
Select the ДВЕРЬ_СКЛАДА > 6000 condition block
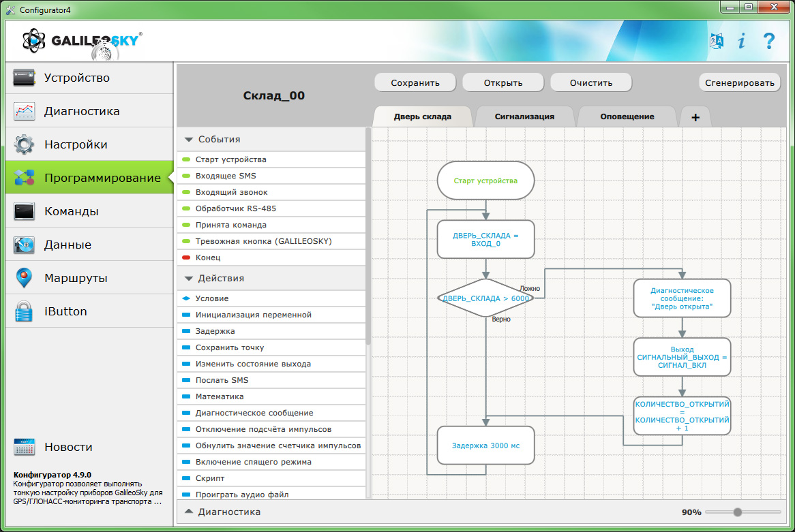pyautogui.click(x=485, y=298)
